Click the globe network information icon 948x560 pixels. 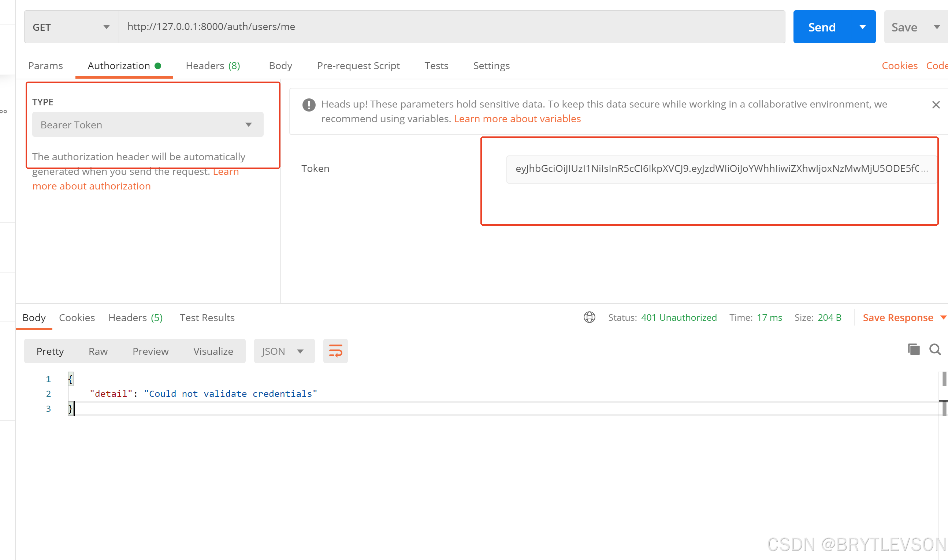[x=589, y=317]
